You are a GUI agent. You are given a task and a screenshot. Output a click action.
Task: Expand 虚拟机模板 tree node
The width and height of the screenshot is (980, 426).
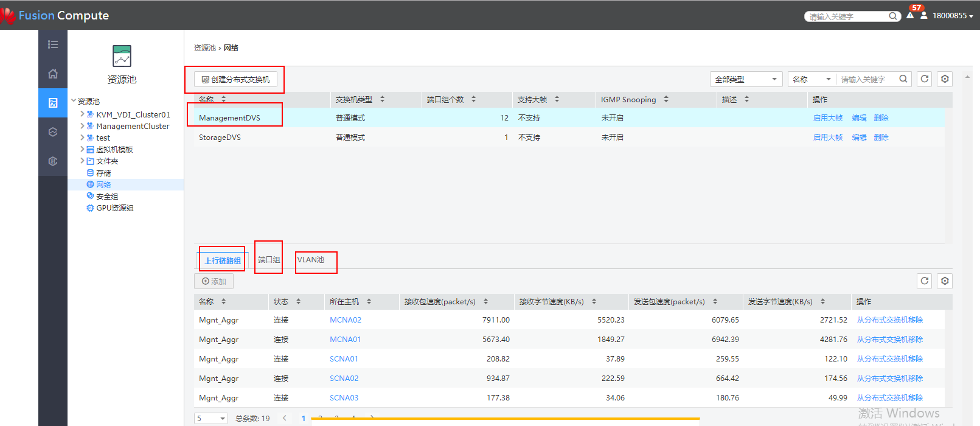(82, 149)
